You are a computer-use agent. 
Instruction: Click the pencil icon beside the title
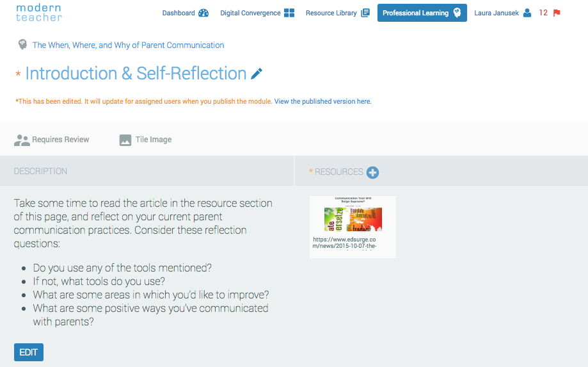tap(257, 74)
